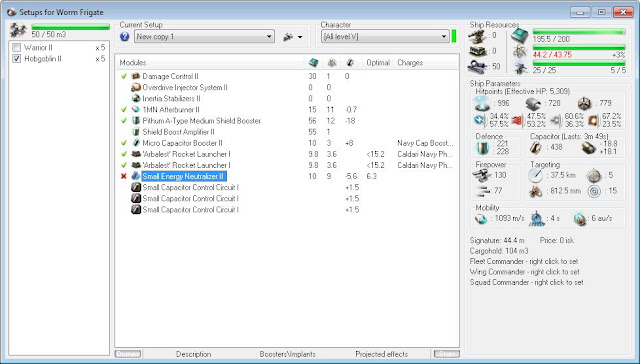This screenshot has height=364, width=640.
Task: Click the Charges column header
Action: click(410, 63)
